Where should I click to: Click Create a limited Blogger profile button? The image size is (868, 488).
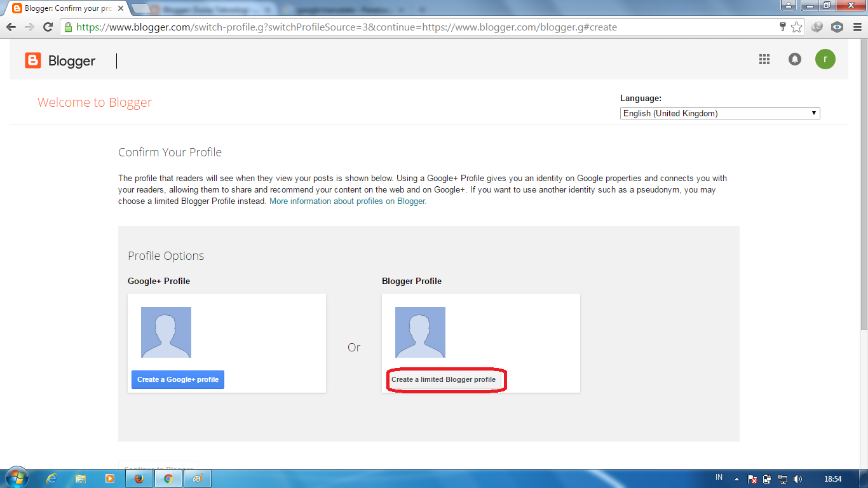[444, 379]
